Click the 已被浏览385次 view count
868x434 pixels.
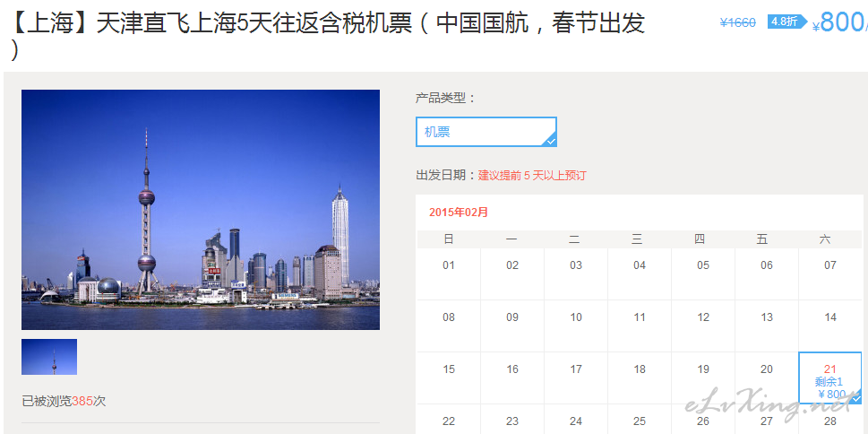(x=64, y=402)
